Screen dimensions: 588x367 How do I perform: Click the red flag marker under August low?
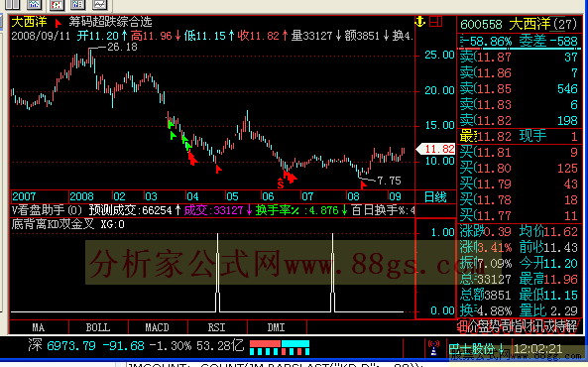[363, 184]
